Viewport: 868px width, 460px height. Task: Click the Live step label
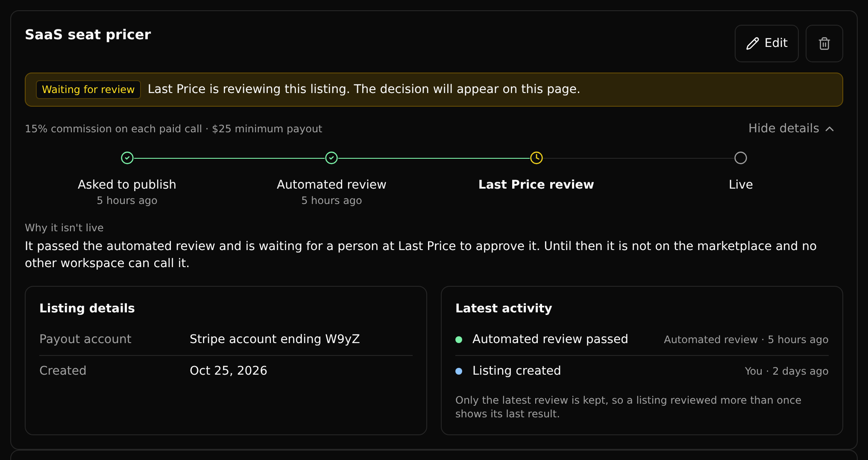coord(741,184)
